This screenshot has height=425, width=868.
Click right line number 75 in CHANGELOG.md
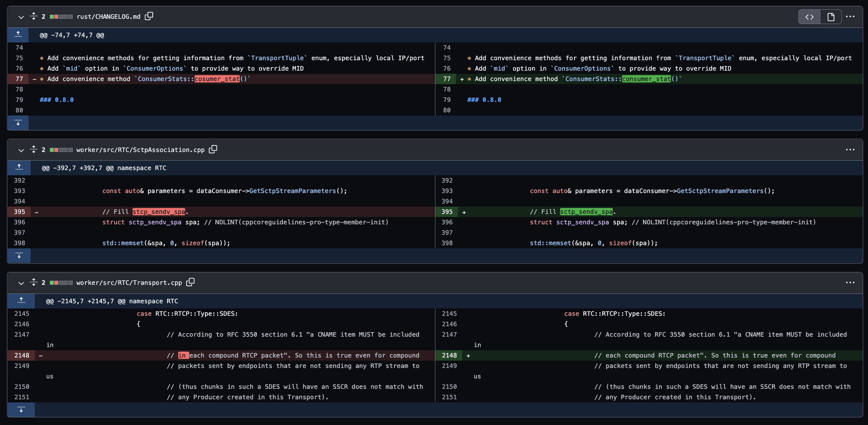coord(447,58)
